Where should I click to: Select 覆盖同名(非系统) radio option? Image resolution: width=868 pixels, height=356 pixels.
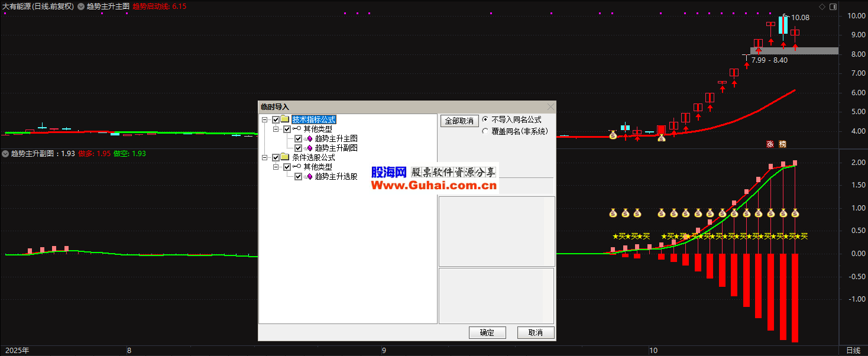click(x=486, y=131)
